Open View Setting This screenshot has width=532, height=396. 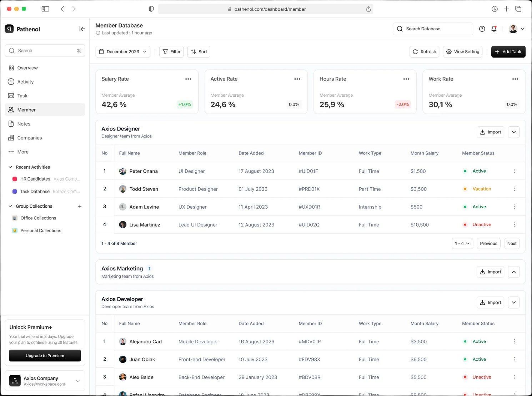click(463, 52)
